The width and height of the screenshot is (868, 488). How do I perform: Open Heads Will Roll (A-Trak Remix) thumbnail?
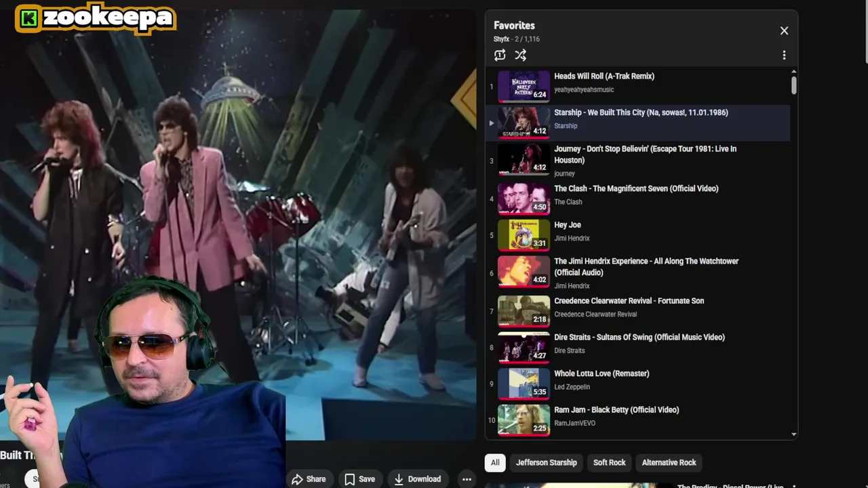pos(524,86)
